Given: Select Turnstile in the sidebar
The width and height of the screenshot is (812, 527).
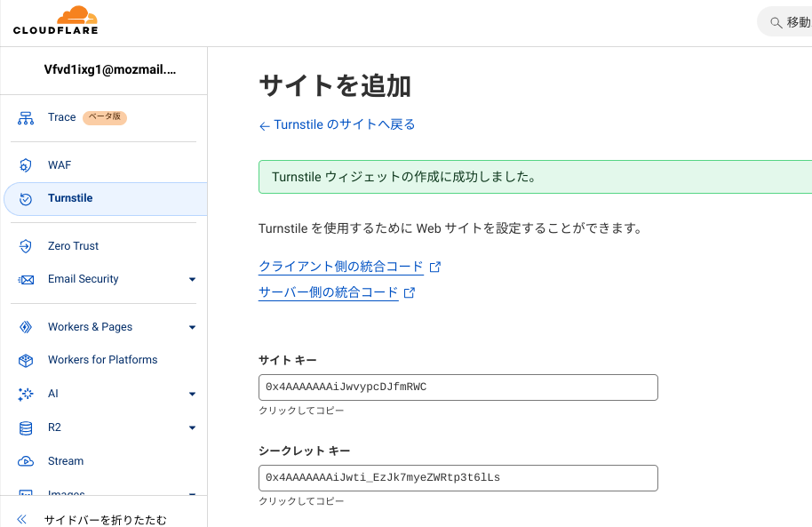Looking at the screenshot, I should (x=70, y=198).
